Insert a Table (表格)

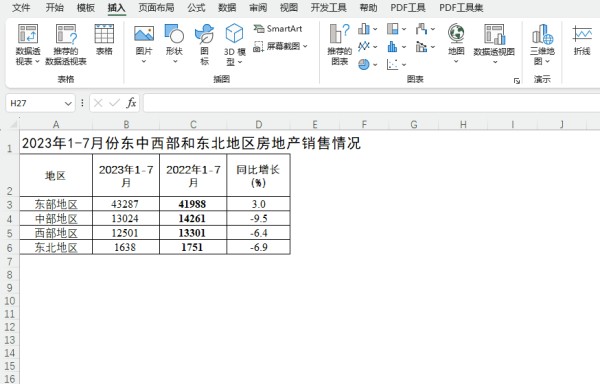104,39
